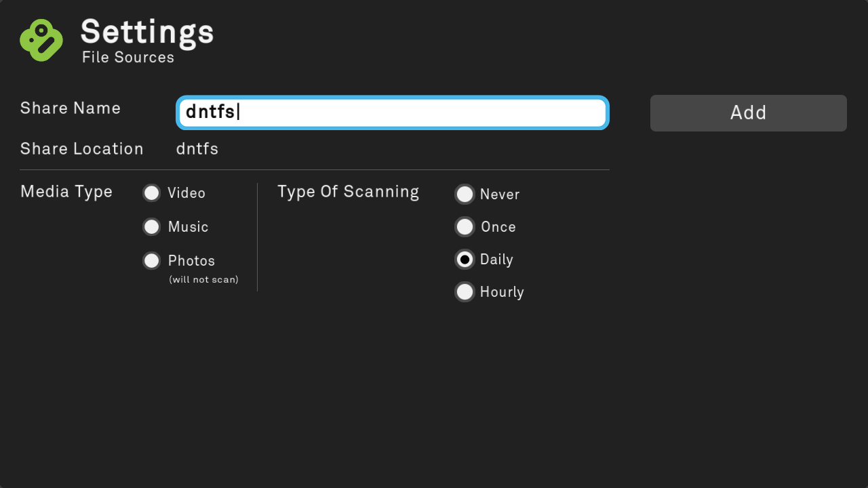Set scanning to Never

pyautogui.click(x=465, y=195)
